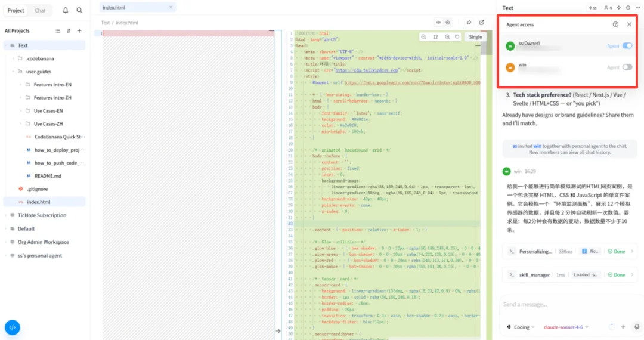This screenshot has height=340, width=644.
Task: Zoom out in the code preview
Action: tap(423, 37)
